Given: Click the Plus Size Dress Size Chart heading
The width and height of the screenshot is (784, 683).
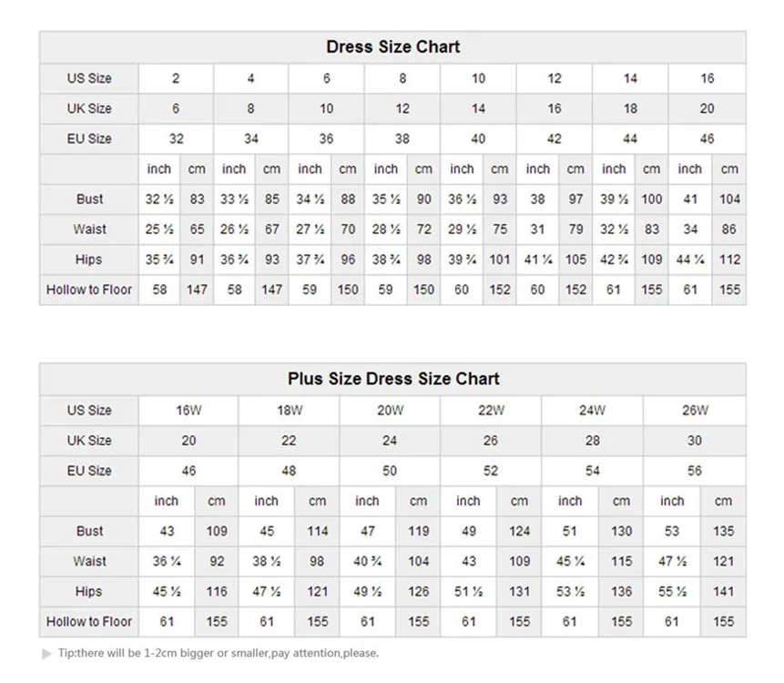Looking at the screenshot, I should pyautogui.click(x=393, y=379).
